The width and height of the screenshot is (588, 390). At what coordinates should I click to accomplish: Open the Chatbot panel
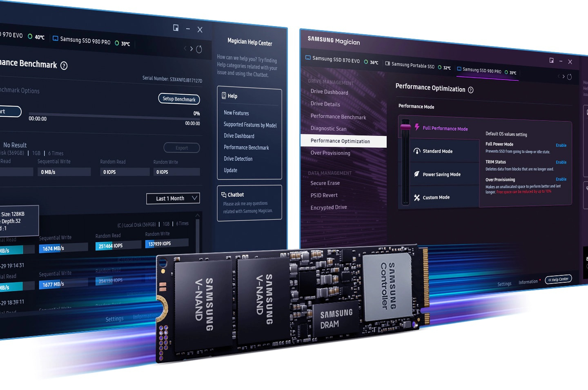tap(249, 203)
